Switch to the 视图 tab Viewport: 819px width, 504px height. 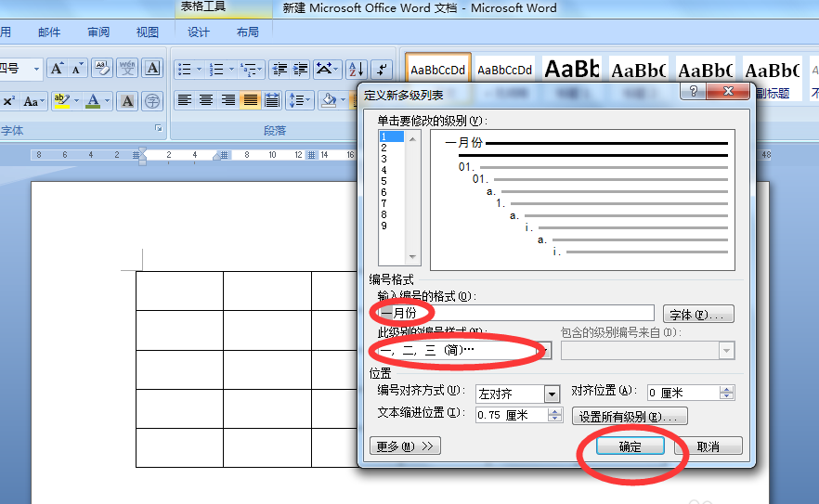tap(148, 32)
